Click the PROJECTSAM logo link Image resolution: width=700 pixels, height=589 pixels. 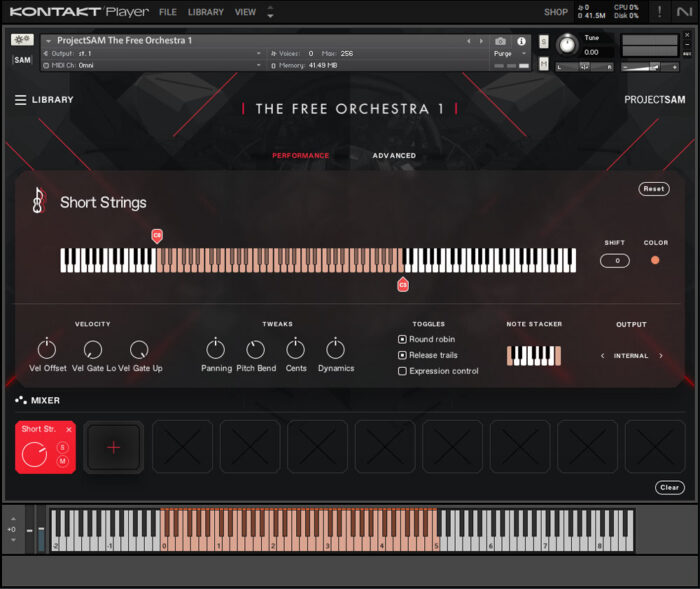pyautogui.click(x=654, y=100)
